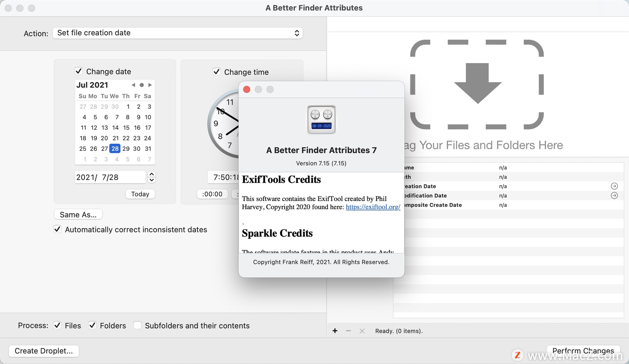Click the Version 7.15 (7.15) text

pos(321,163)
